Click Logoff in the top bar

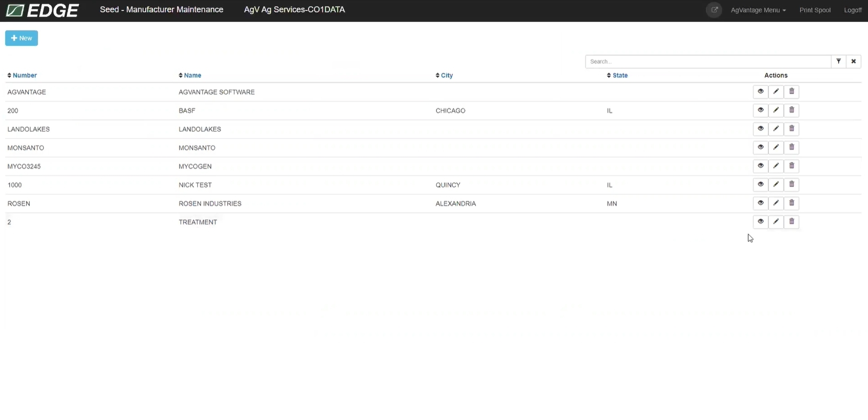[853, 10]
